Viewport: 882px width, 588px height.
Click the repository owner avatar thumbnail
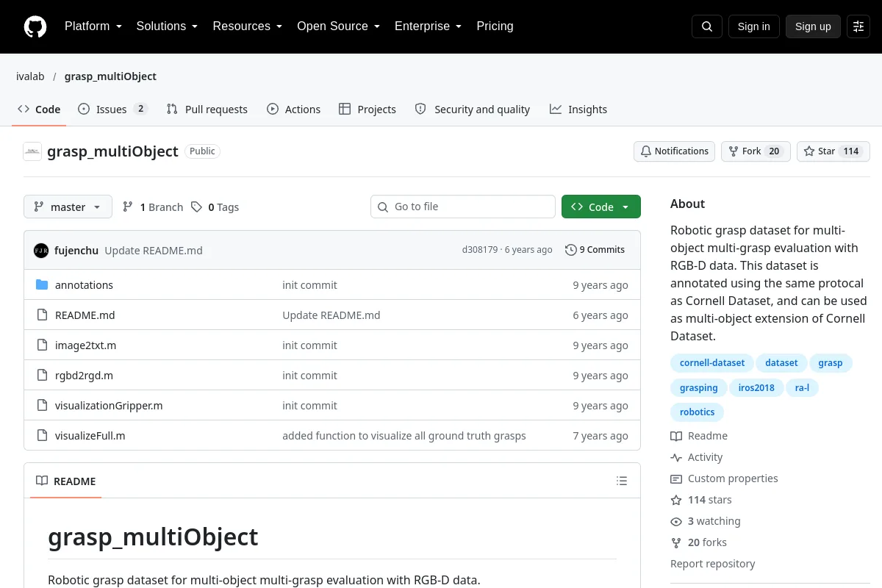tap(32, 151)
